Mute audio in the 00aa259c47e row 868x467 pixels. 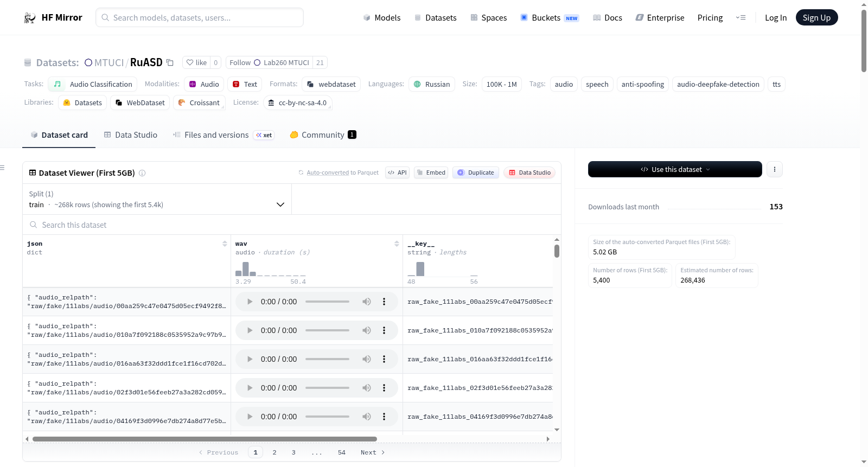click(367, 302)
